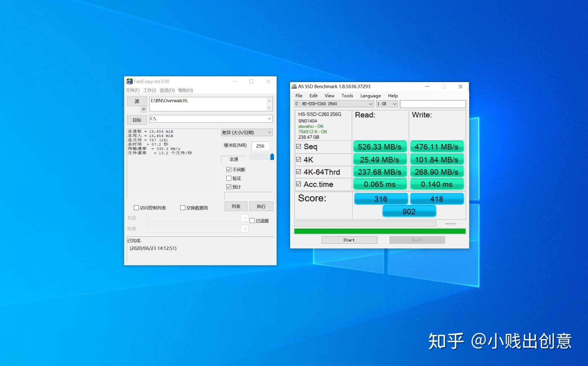Click the green benchmark progress bar
Viewport: 588px width, 366px height.
pos(380,231)
